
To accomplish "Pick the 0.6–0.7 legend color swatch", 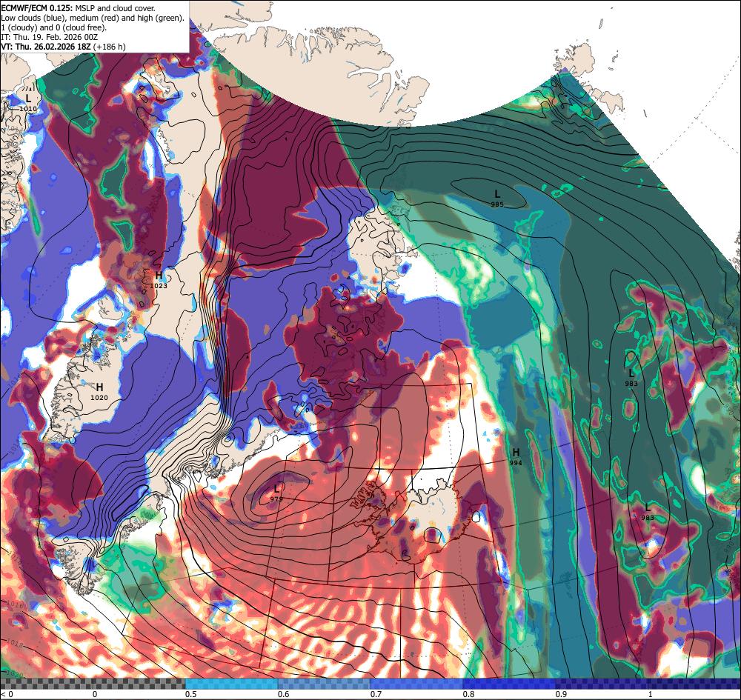I will [325, 684].
